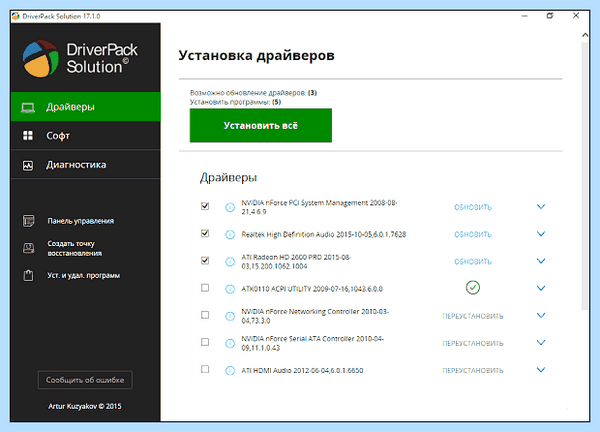This screenshot has height=432, width=600.
Task: Uncheck ATI Radeon HD 2600 PRO driver
Action: click(205, 260)
